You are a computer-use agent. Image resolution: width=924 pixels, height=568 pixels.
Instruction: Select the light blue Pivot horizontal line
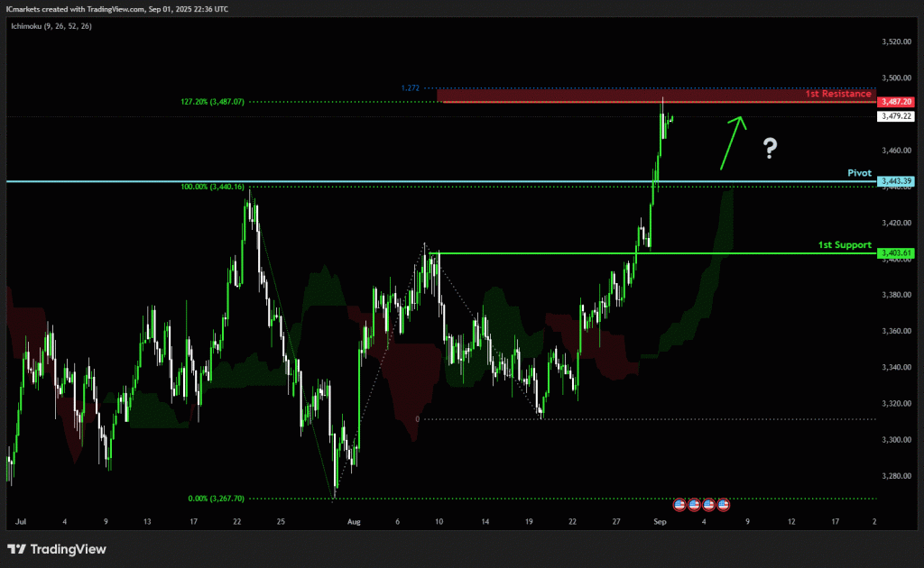(x=441, y=181)
